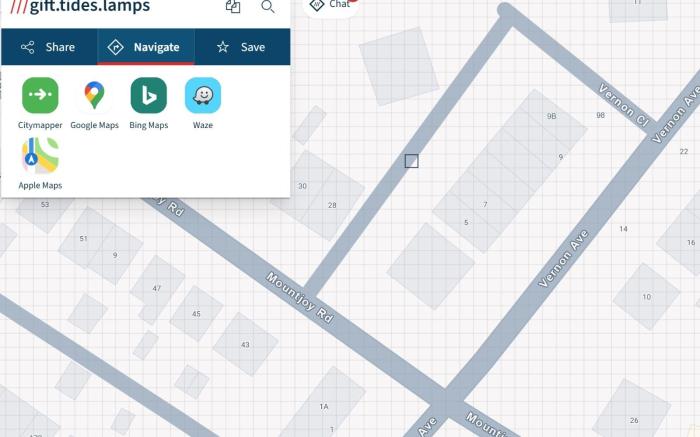Open Apple Maps navigation icon
This screenshot has height=437, width=700.
point(40,155)
